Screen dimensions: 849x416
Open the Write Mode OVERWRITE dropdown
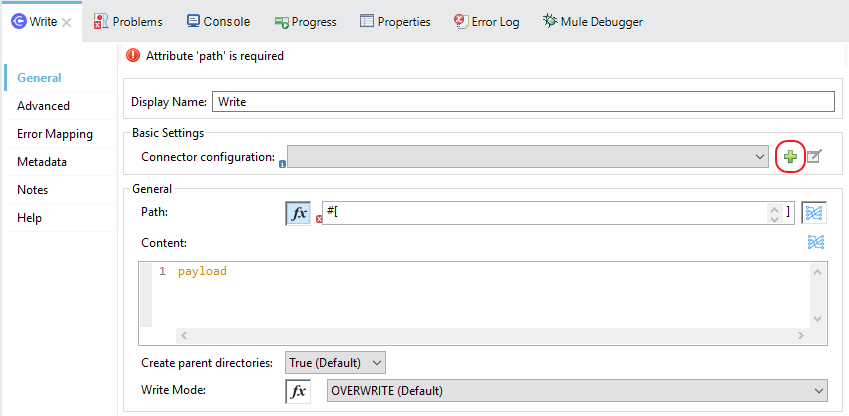tap(577, 391)
